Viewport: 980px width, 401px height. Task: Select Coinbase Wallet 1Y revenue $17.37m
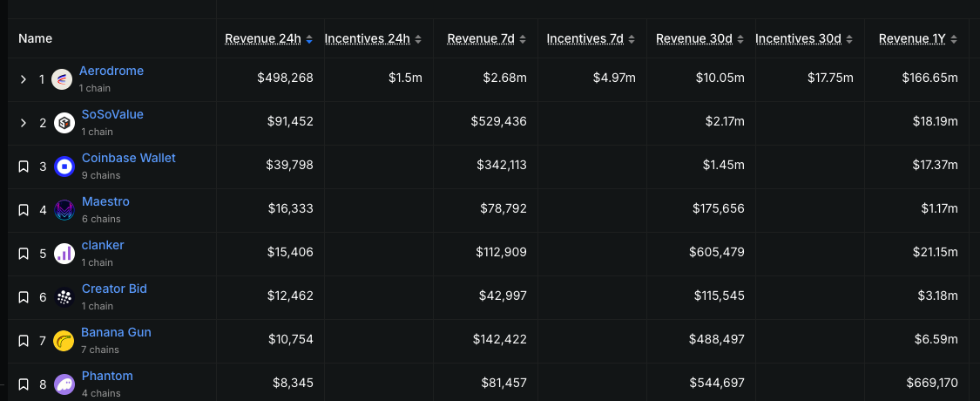click(x=935, y=165)
